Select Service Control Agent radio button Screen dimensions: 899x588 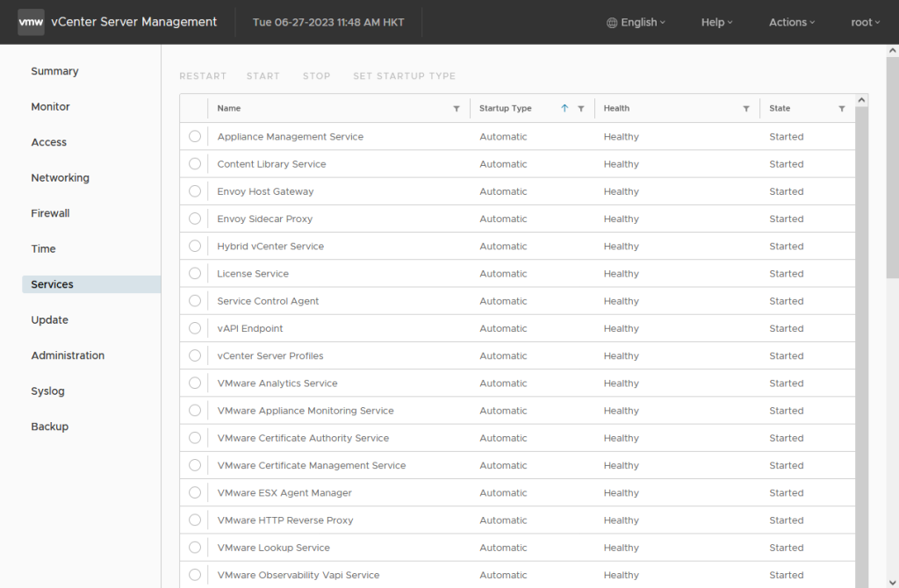pos(195,301)
